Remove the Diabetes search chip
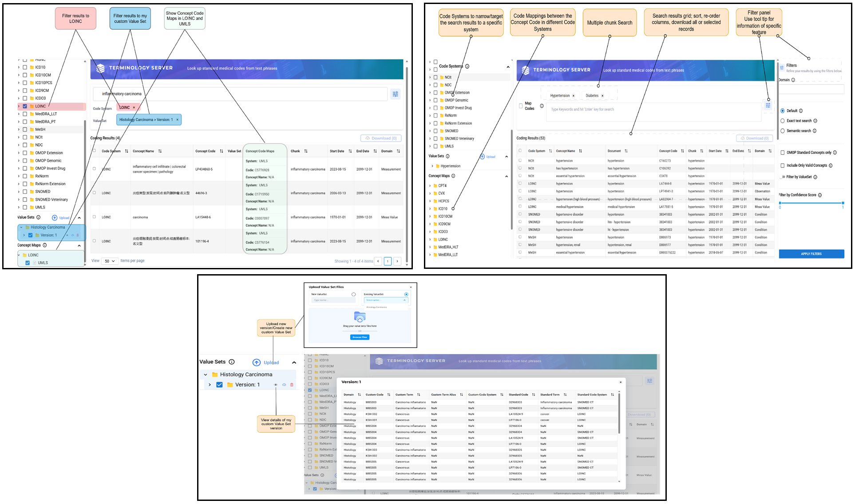Image resolution: width=855 pixels, height=504 pixels. 602,96
